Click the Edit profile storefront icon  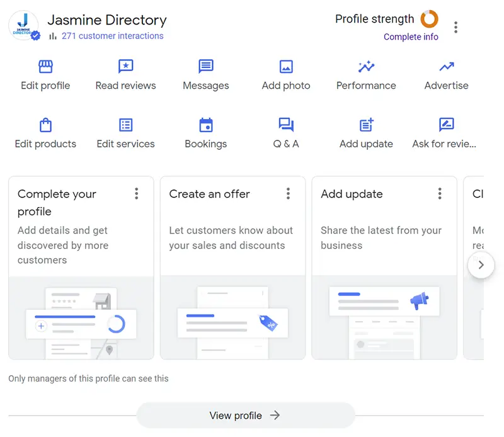coord(45,67)
